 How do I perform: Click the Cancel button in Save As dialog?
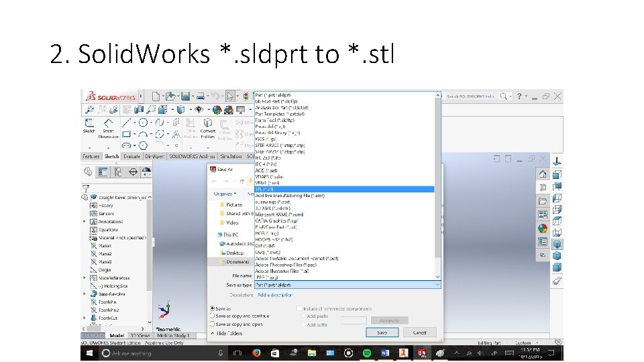(x=419, y=333)
